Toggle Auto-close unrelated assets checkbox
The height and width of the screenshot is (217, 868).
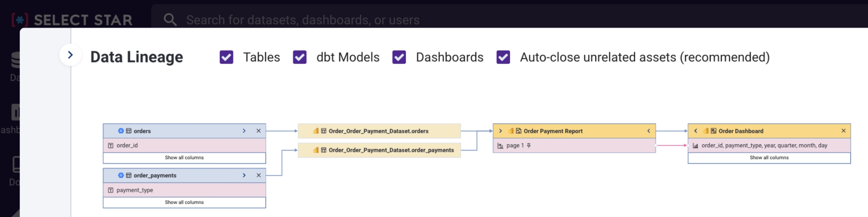click(x=503, y=57)
